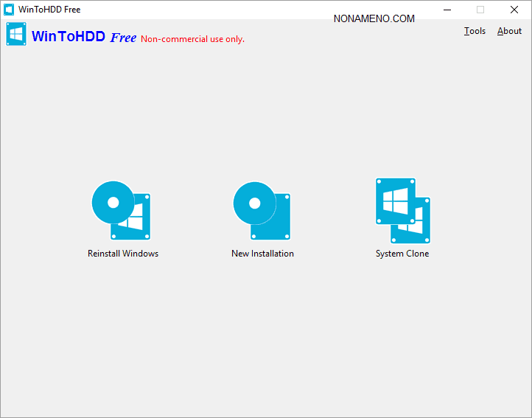Minimize the WinToHDD Free window
Viewport: 532px width, 418px height.
447,10
